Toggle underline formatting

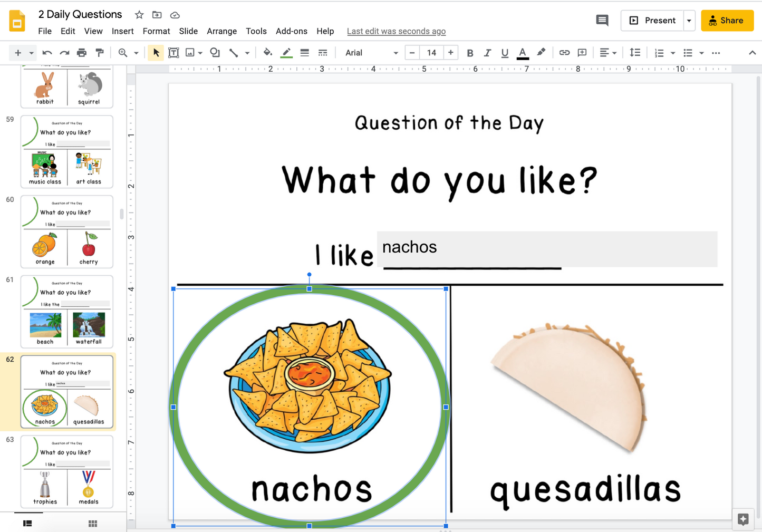(x=505, y=52)
